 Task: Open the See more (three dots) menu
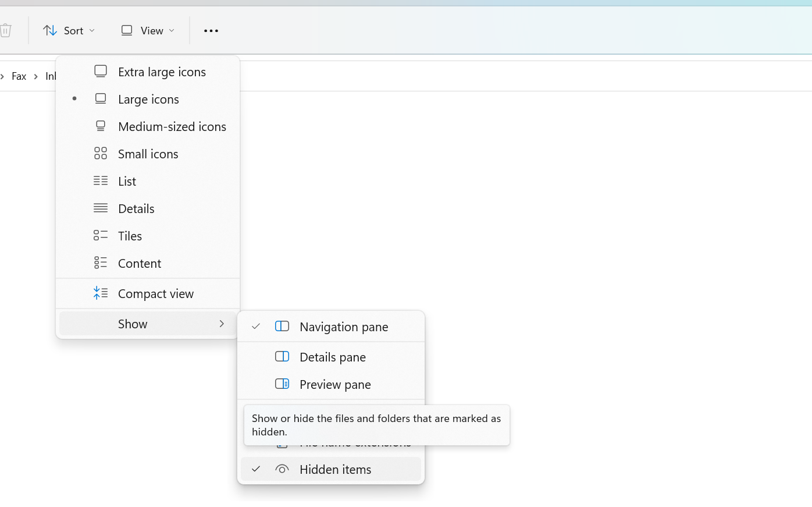click(x=211, y=30)
